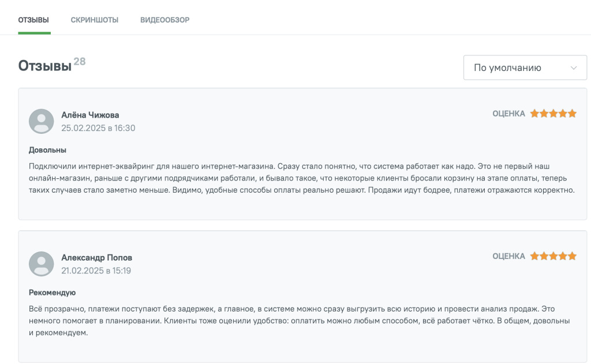The image size is (591, 364).
Task: Click the sort dropdown chevron arrow
Action: pyautogui.click(x=574, y=67)
